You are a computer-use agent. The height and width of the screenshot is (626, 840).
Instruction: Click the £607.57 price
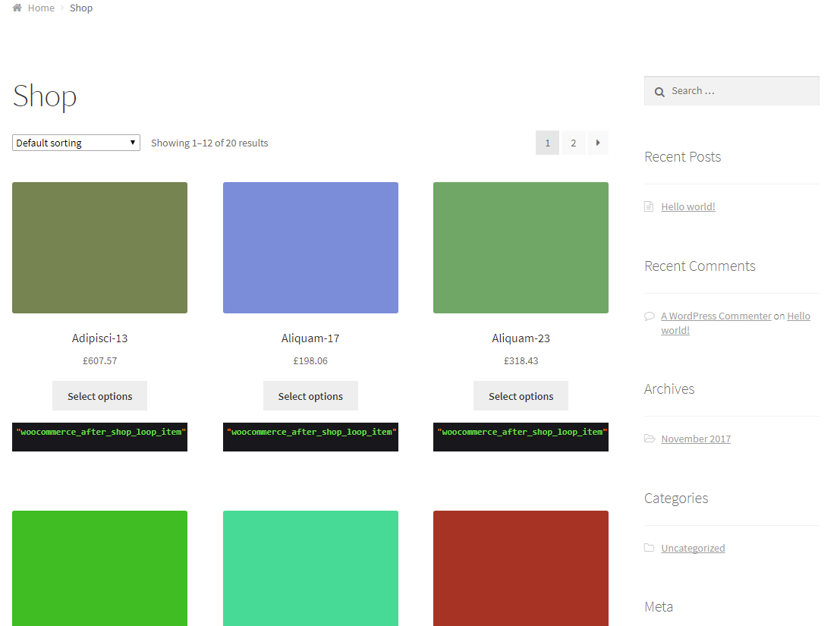pyautogui.click(x=99, y=361)
